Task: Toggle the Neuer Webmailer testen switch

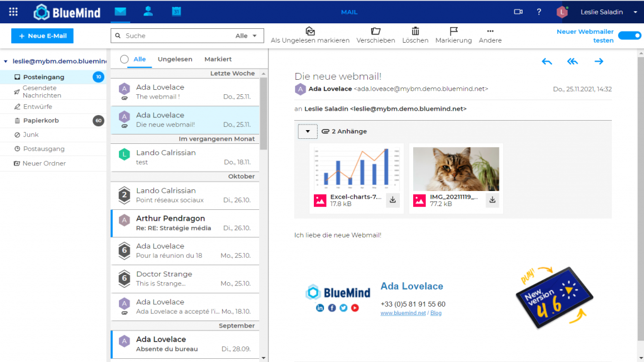Action: click(630, 36)
